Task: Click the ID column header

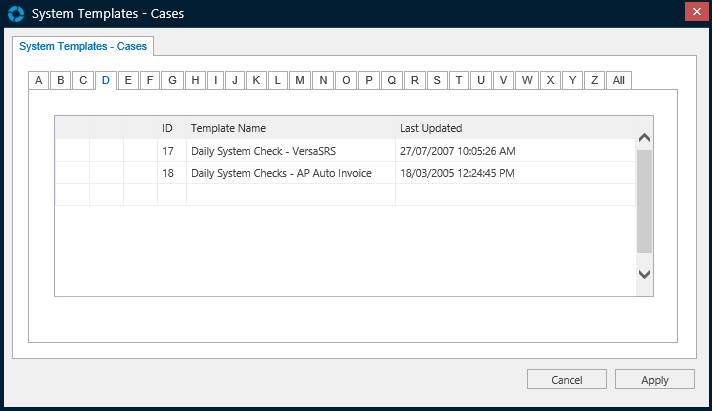Action: [x=168, y=128]
